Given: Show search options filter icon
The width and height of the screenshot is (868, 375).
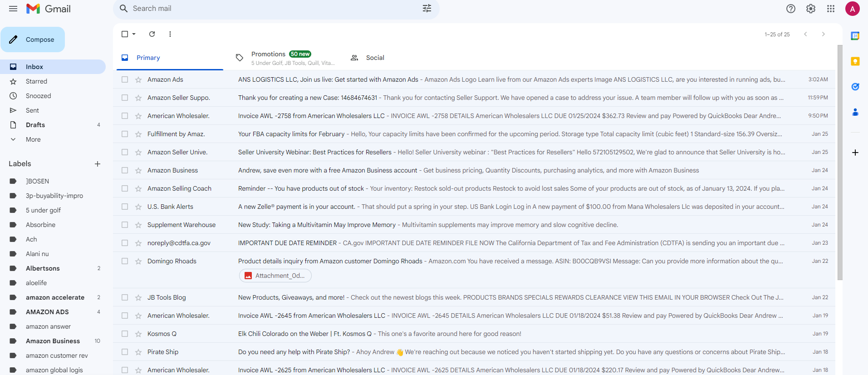Looking at the screenshot, I should [x=427, y=8].
